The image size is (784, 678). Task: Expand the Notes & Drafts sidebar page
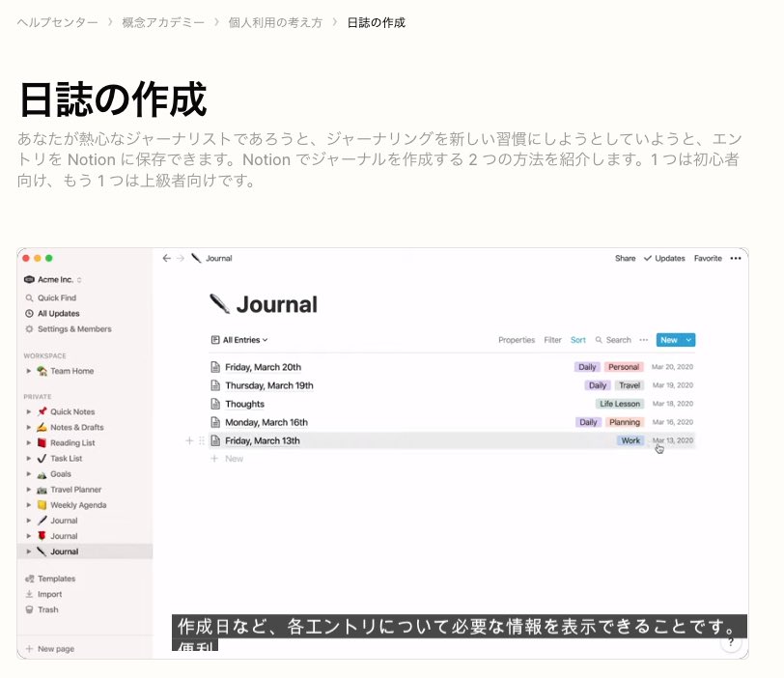pos(29,427)
